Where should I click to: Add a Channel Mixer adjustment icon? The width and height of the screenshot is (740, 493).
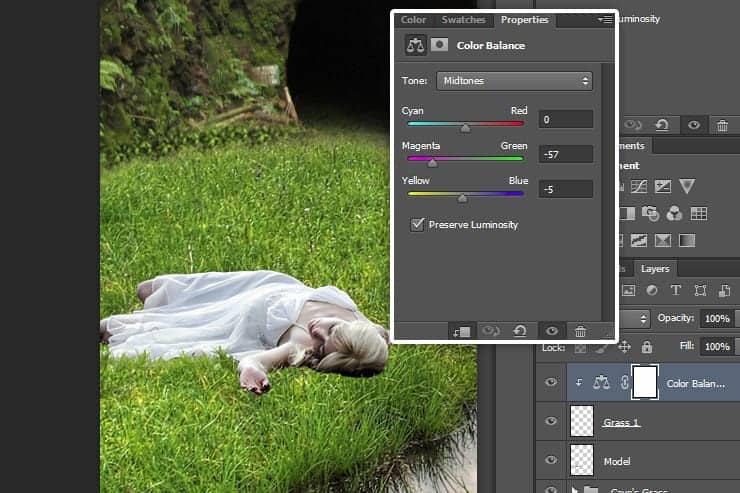[674, 214]
